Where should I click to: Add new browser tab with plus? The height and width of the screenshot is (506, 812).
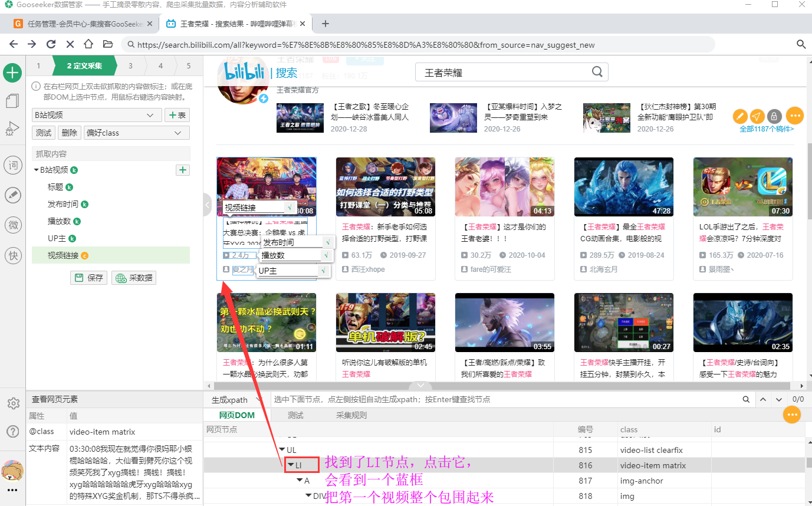click(x=325, y=24)
